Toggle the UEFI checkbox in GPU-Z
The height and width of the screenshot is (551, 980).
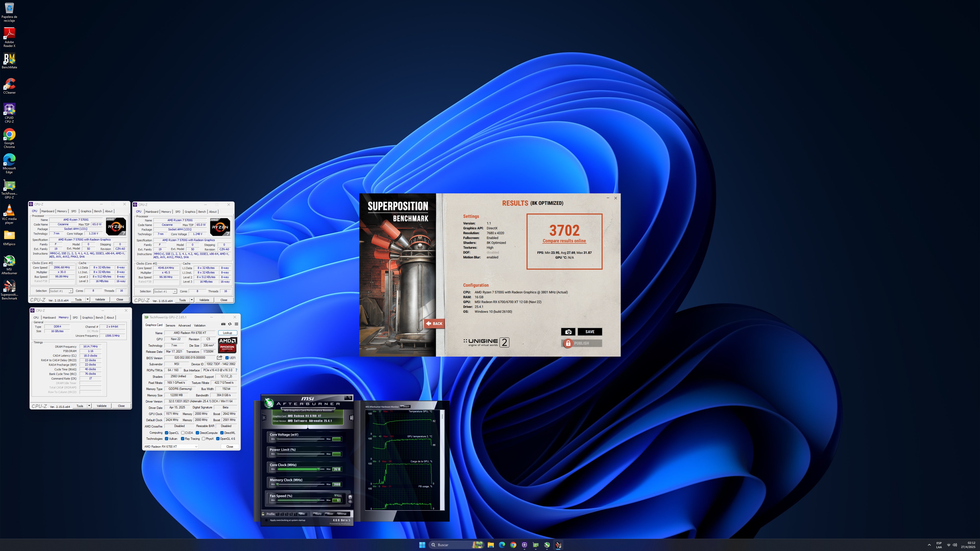[227, 357]
